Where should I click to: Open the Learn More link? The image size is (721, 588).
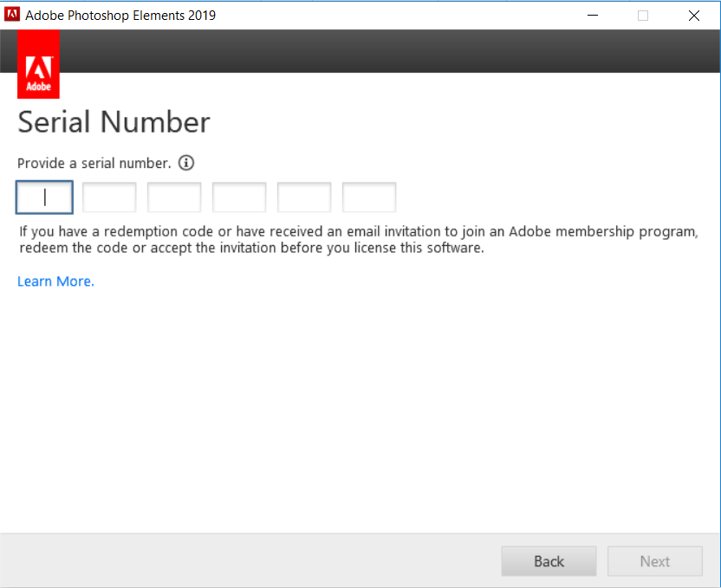click(55, 281)
